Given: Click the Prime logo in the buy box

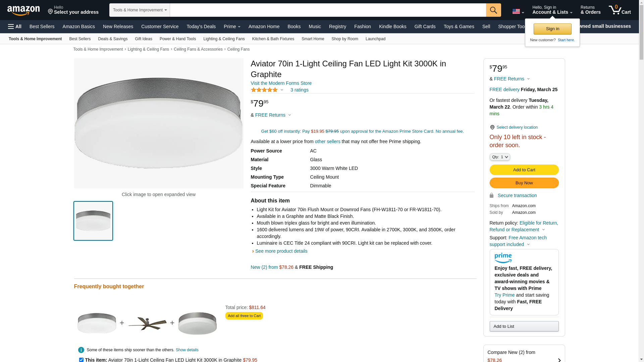Looking at the screenshot, I should (x=503, y=258).
